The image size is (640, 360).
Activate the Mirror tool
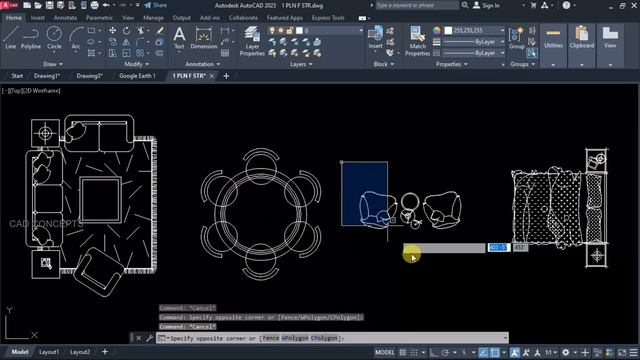click(127, 42)
